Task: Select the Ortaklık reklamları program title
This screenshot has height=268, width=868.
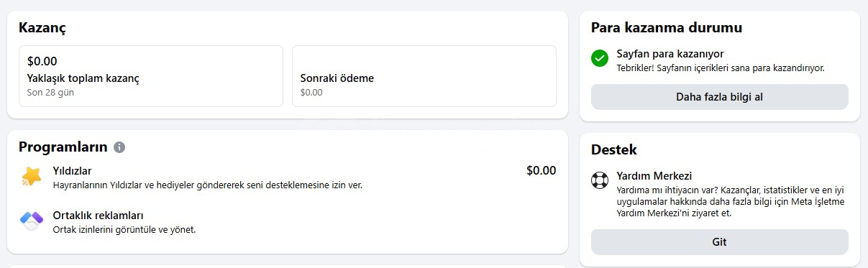Action: pos(99,216)
